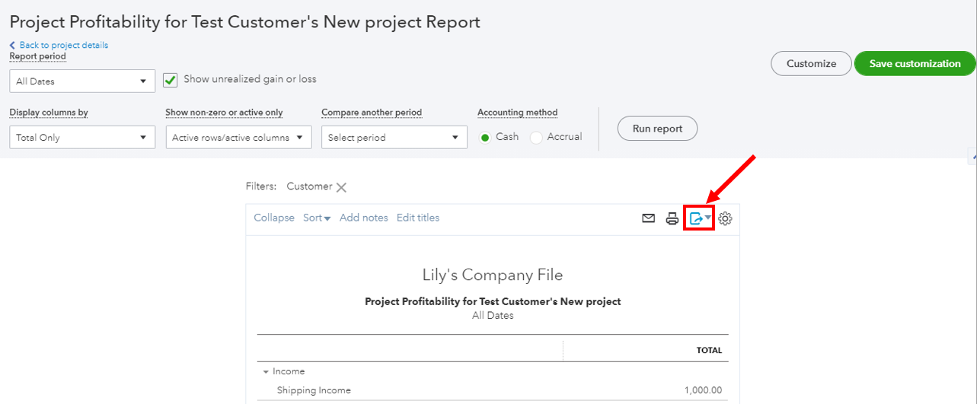Image resolution: width=980 pixels, height=404 pixels.
Task: Remove the Customer filter with X icon
Action: tap(341, 187)
